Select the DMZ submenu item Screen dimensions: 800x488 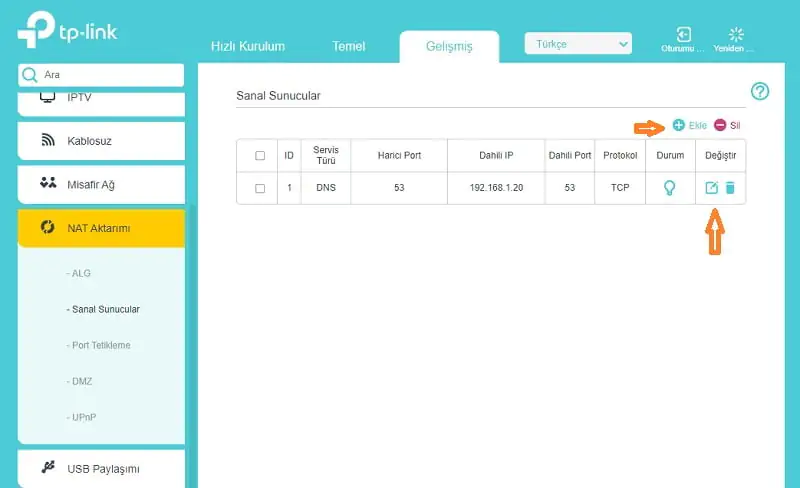point(79,381)
